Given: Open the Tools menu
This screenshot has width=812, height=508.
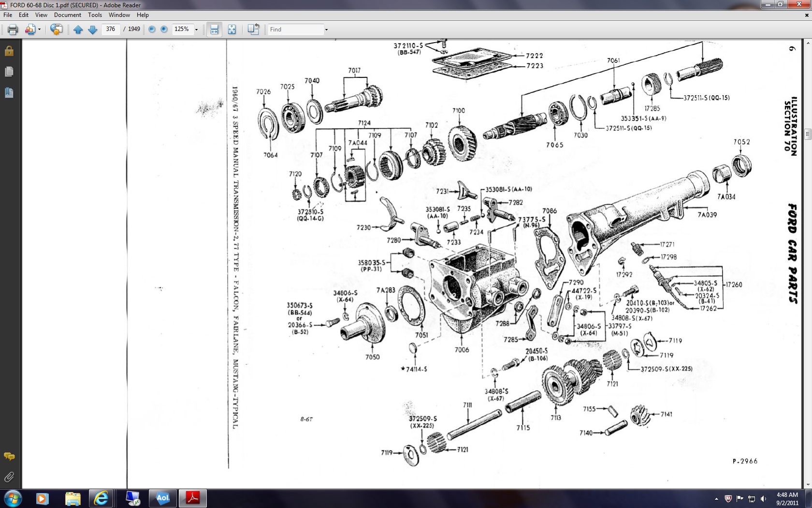Looking at the screenshot, I should tap(95, 15).
